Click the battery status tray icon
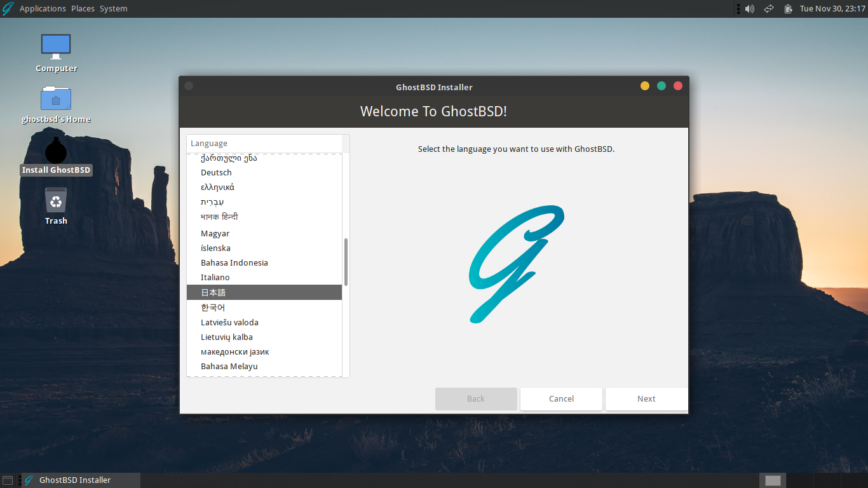Viewport: 868px width, 488px height. click(788, 9)
